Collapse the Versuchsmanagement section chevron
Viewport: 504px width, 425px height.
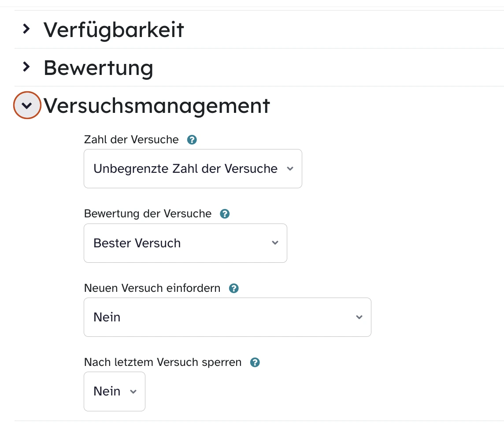click(x=27, y=105)
